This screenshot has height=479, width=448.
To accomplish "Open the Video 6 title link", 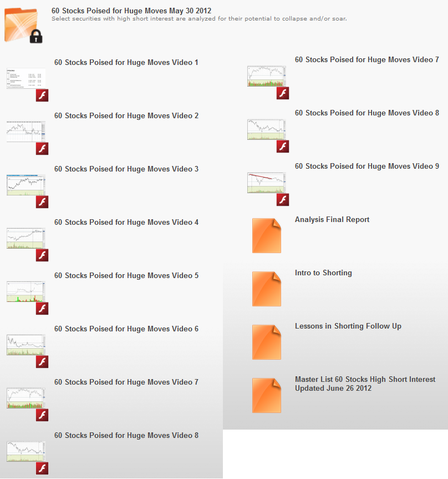I will point(126,329).
